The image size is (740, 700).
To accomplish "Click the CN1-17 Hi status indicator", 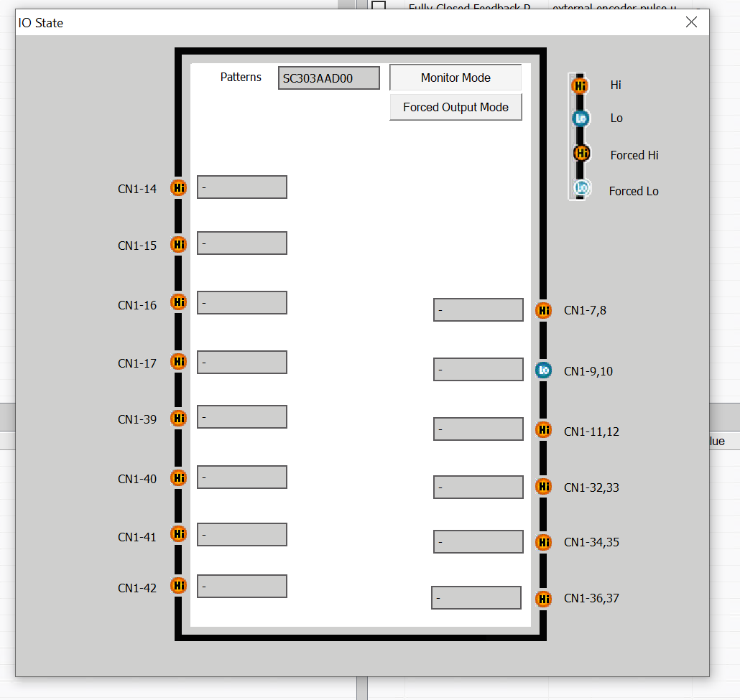I will (x=178, y=362).
